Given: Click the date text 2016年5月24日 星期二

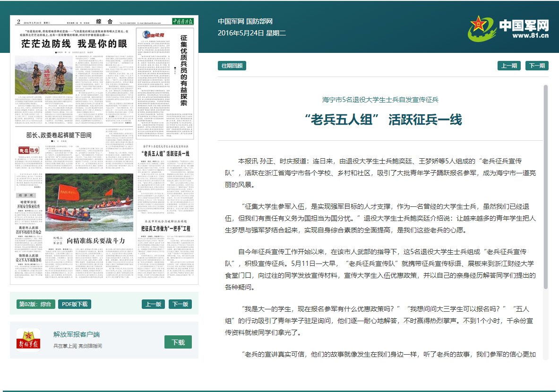Looking at the screenshot, I should pyautogui.click(x=252, y=33).
